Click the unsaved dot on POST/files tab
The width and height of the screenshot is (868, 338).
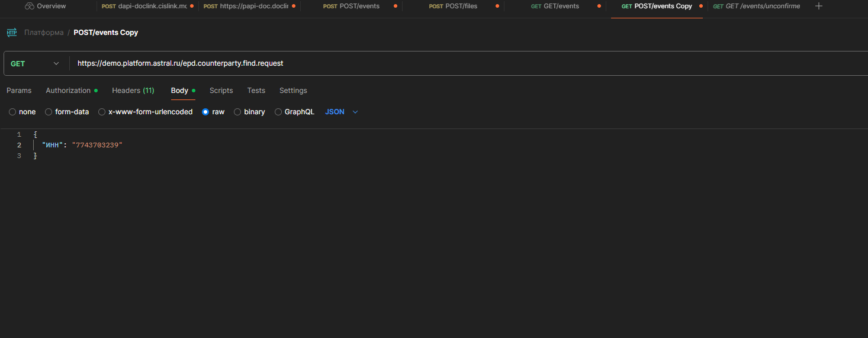point(497,7)
